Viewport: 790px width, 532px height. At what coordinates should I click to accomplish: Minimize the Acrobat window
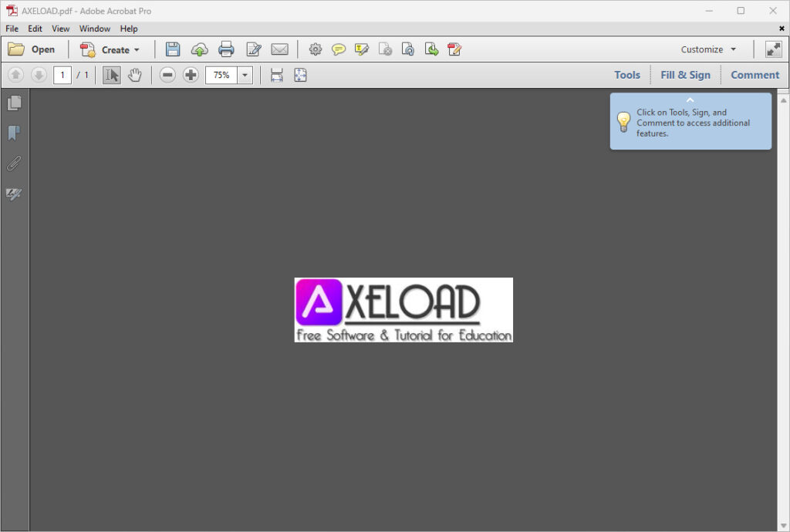[x=709, y=11]
